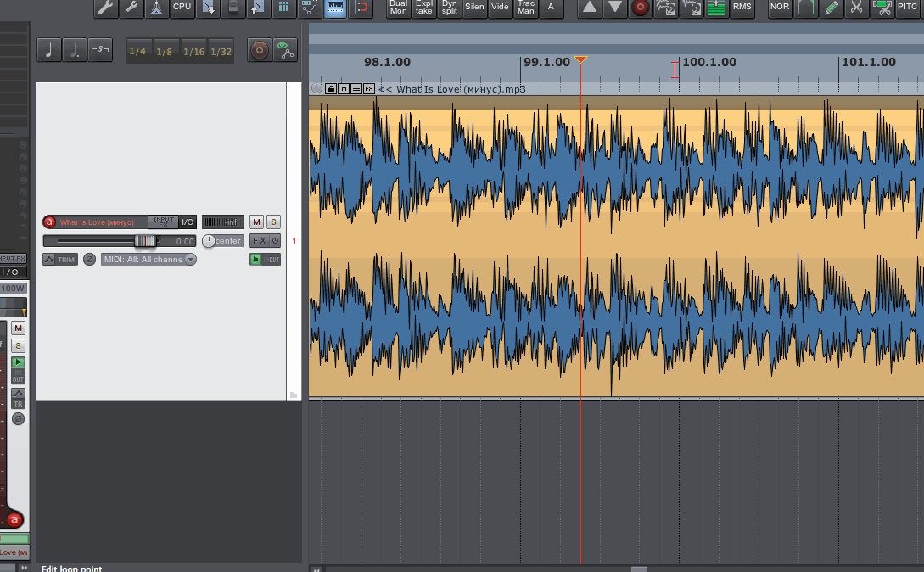This screenshot has height=572, width=924.
Task: Click the metronome icon in the toolbar
Action: point(157,8)
